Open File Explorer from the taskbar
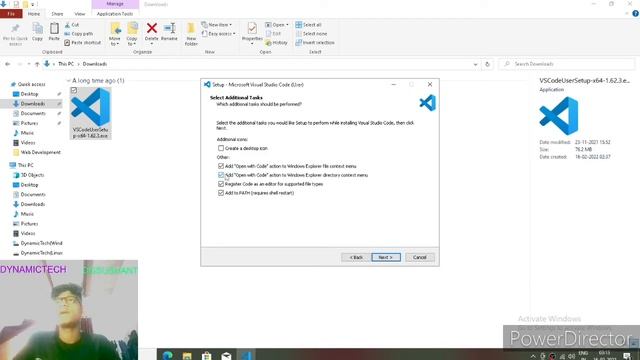Screen dimensions: 640x360 coord(187,355)
